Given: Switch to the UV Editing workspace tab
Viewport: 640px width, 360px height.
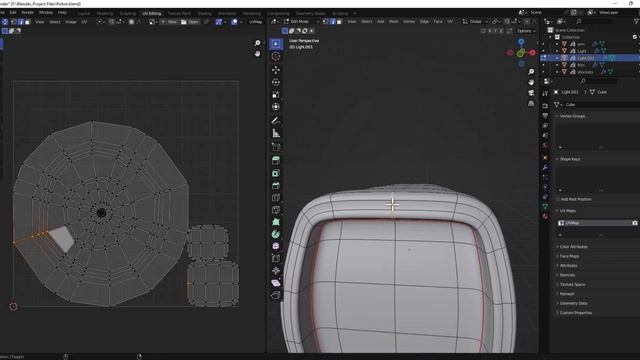Looking at the screenshot, I should tap(151, 13).
